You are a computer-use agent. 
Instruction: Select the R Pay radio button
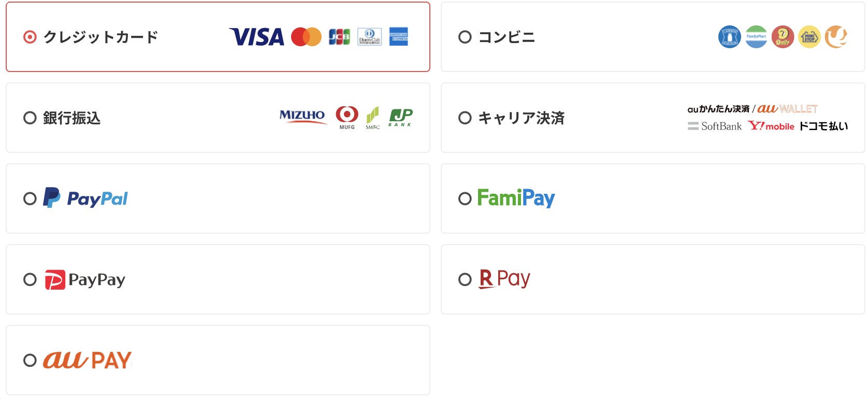point(465,279)
